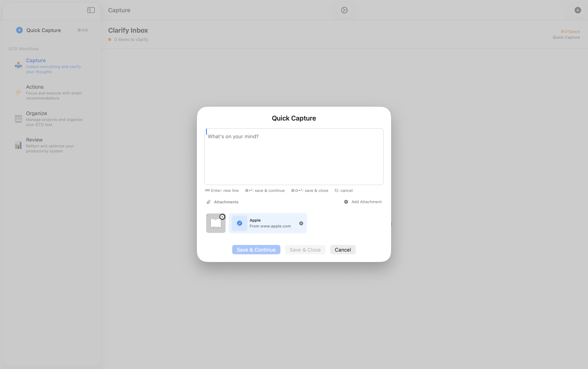Select the Organize clipboard icon
Screen dimensions: 588x369
pos(18,119)
